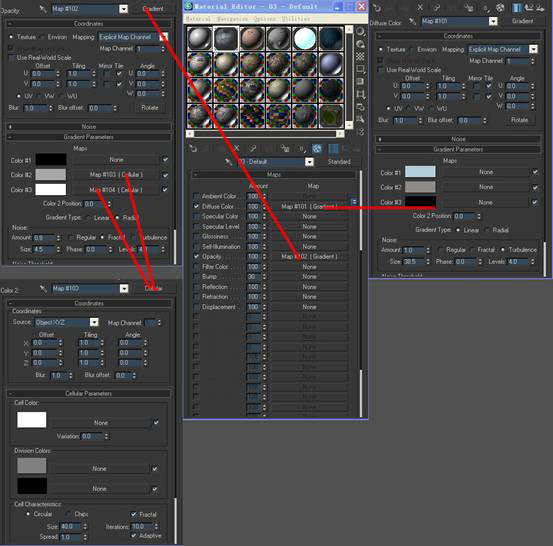Toggle the Backlight icon in Material Editor
This screenshot has height=546, width=553.
click(x=360, y=44)
